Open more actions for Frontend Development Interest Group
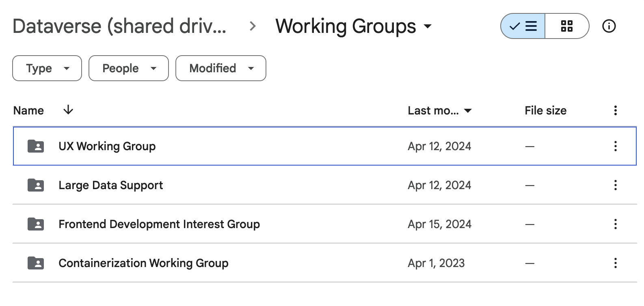This screenshot has height=306, width=644. point(616,224)
